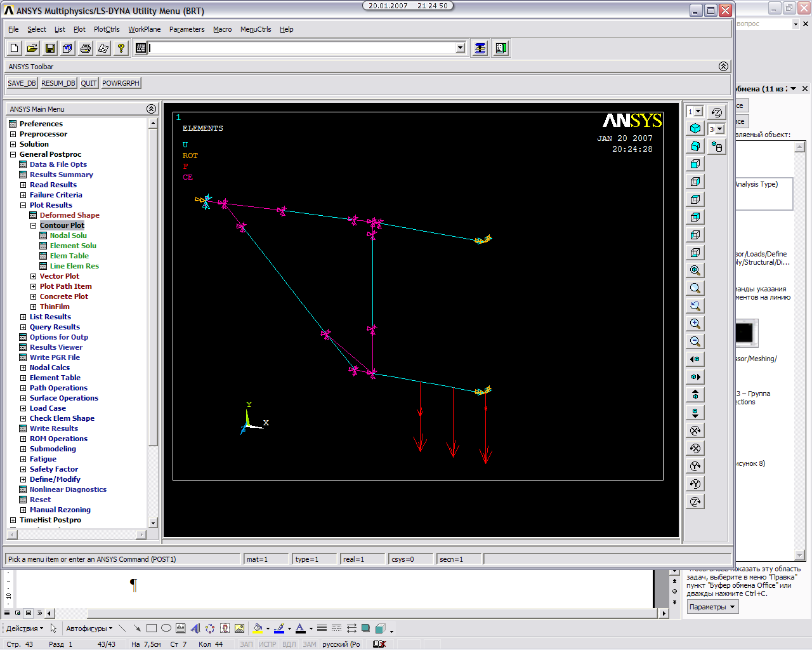Open the MenuCtrls menu
This screenshot has height=650, width=812.
[256, 29]
